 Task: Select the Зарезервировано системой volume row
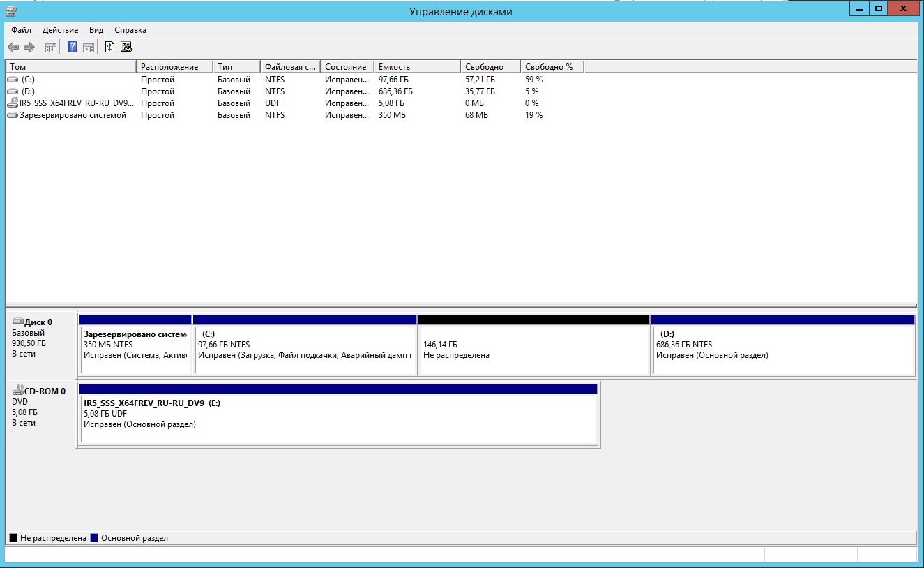[x=295, y=115]
